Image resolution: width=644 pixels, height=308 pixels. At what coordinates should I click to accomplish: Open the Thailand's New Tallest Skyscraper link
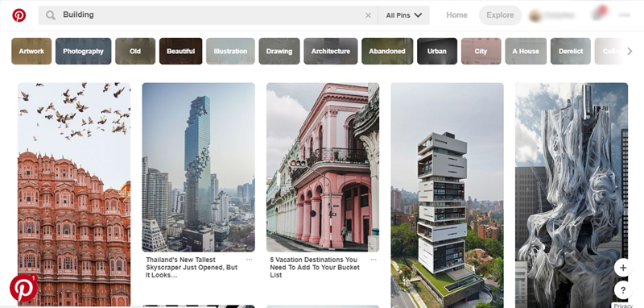tap(192, 268)
